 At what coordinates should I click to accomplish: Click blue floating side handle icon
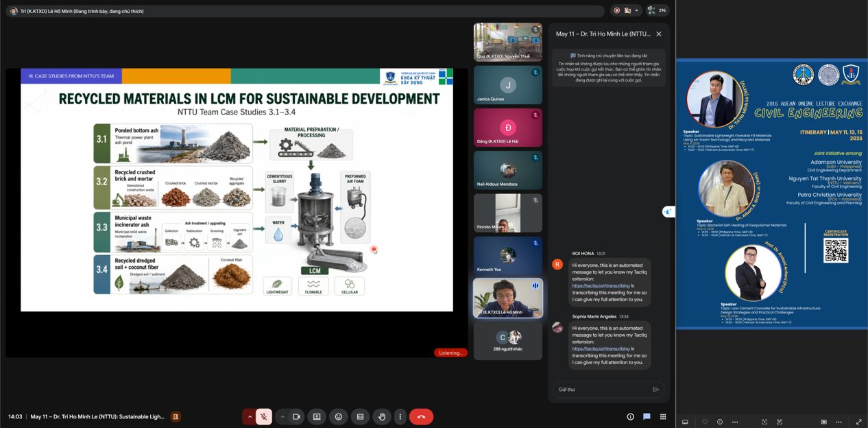pos(668,212)
